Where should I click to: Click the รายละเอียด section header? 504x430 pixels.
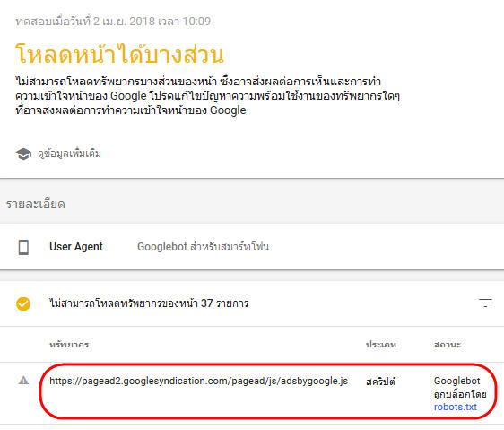point(35,205)
